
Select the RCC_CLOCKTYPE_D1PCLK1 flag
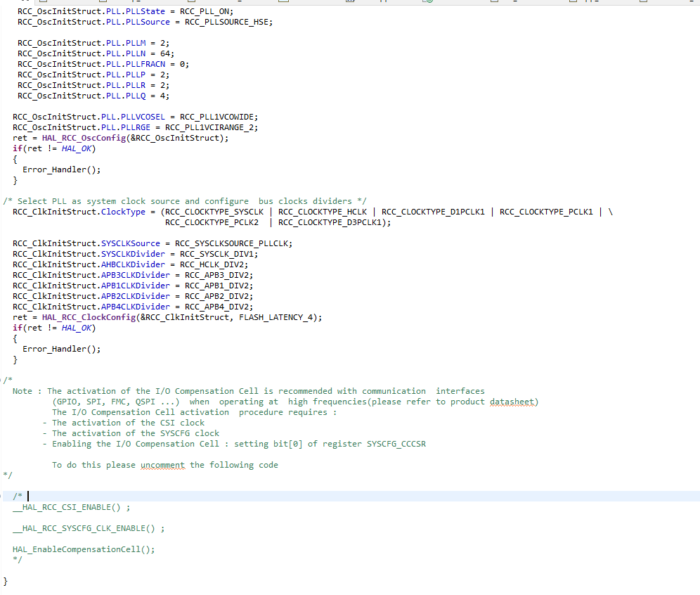pyautogui.click(x=433, y=212)
